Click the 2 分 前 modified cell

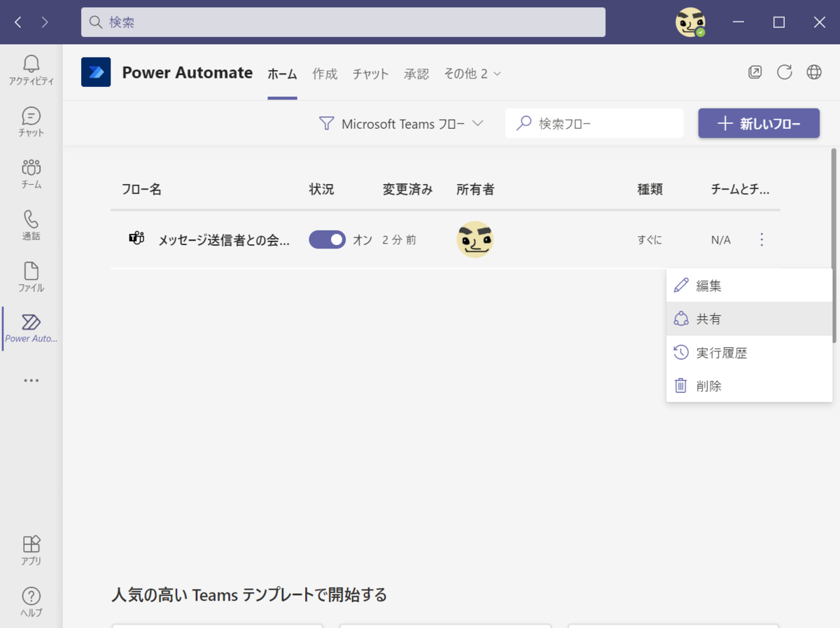399,240
